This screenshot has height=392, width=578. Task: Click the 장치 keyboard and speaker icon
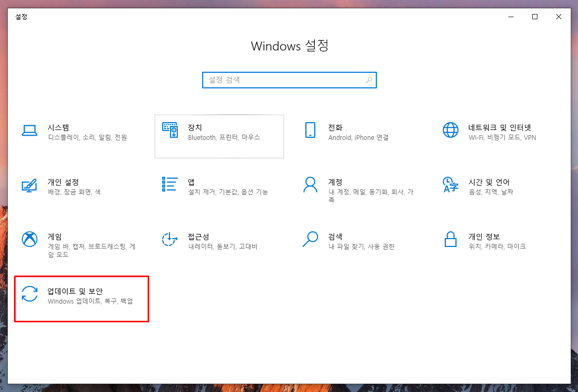coord(170,130)
